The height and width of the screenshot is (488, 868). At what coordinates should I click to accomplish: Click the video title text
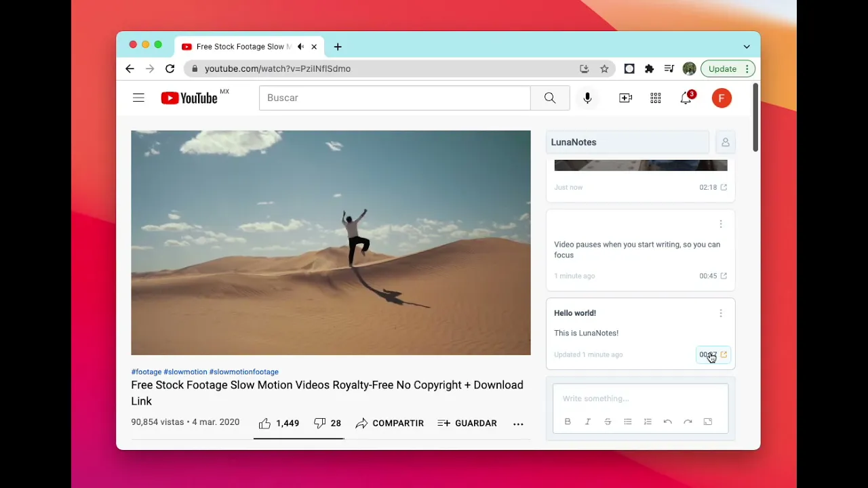click(327, 393)
